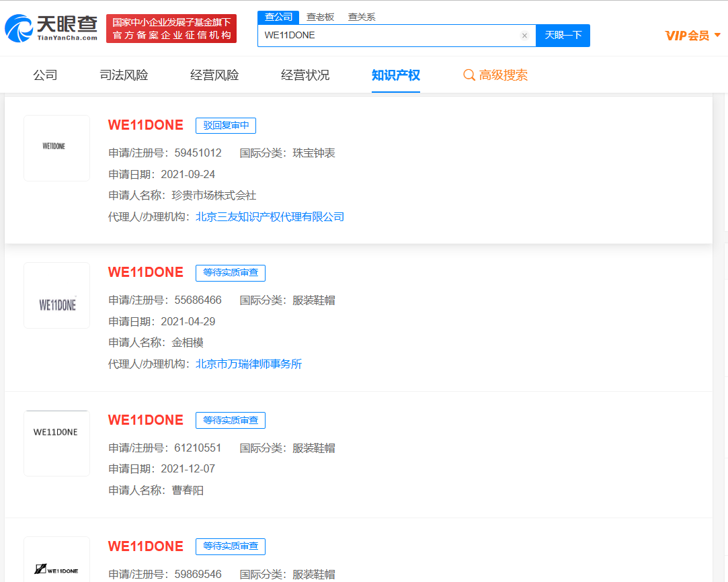The image size is (728, 582).
Task: Switch to the 公司 tab
Action: 45,75
